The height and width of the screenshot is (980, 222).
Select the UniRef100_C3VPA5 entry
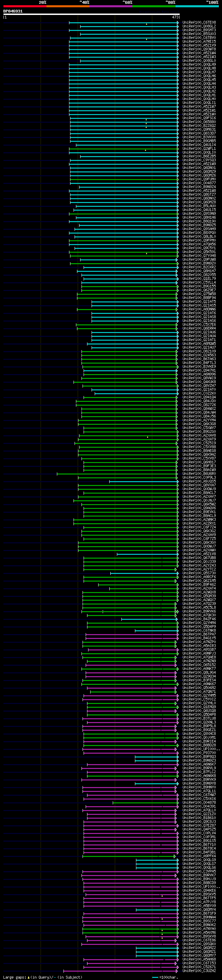199,872
